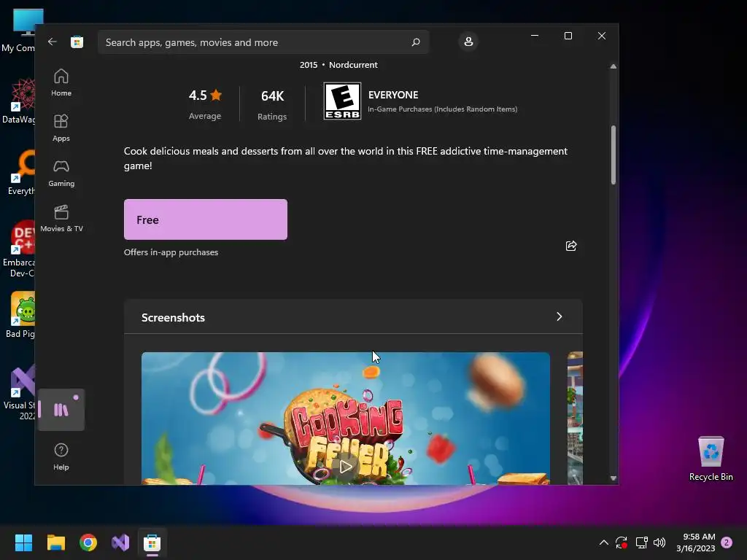
Task: Click the sync tray icon
Action: coord(622,542)
